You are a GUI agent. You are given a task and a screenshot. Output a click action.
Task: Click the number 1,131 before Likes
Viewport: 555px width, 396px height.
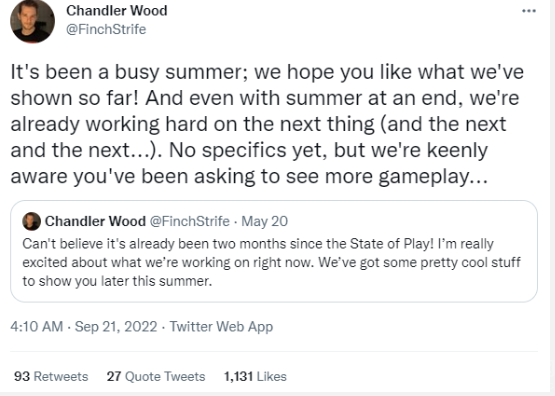[x=239, y=376]
